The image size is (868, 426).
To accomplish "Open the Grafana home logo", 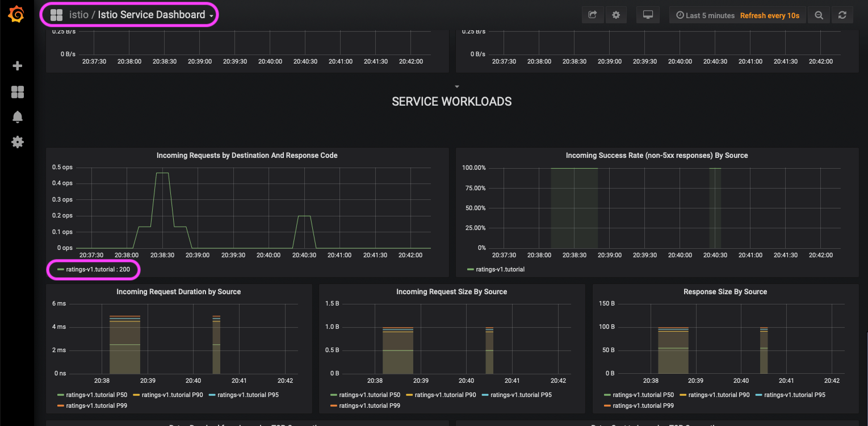I will 16,15.
